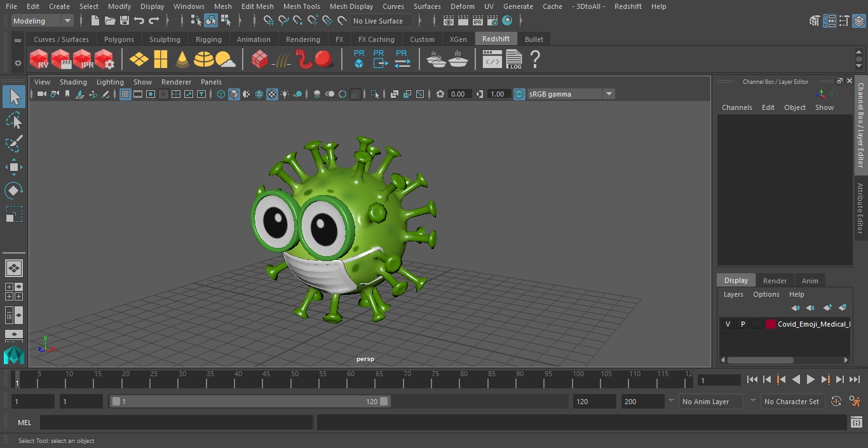Create Redshift dome light shelf icon

pos(204,60)
